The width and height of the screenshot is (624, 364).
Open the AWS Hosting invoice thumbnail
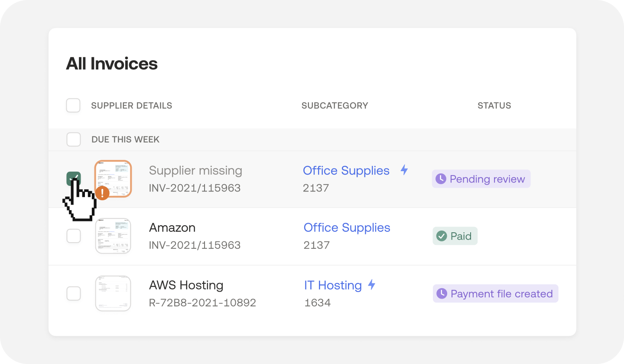point(113,293)
